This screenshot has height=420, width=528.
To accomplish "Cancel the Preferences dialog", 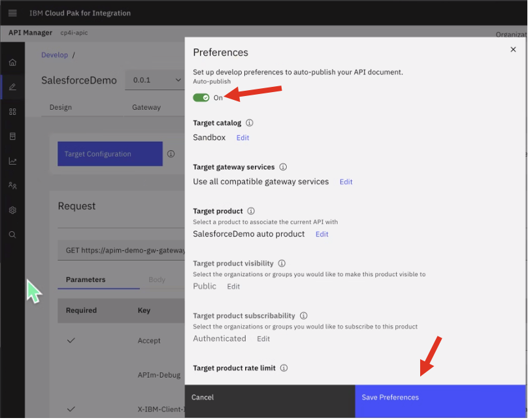I will (x=203, y=397).
